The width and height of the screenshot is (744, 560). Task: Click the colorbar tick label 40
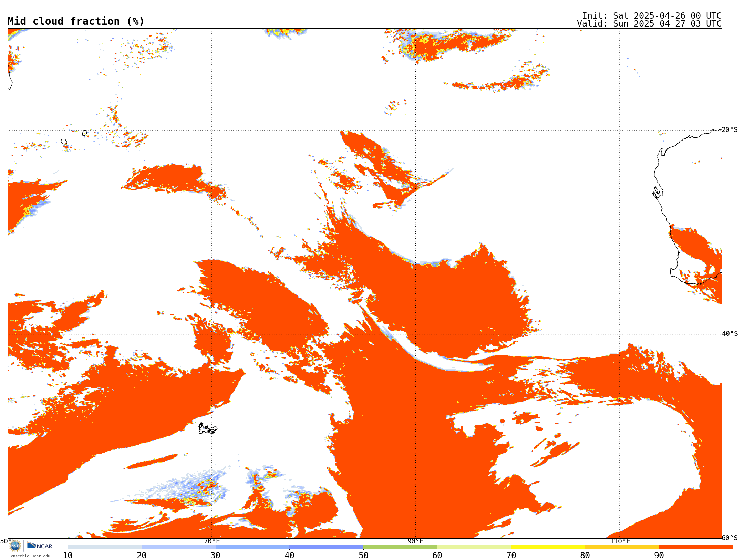[289, 555]
